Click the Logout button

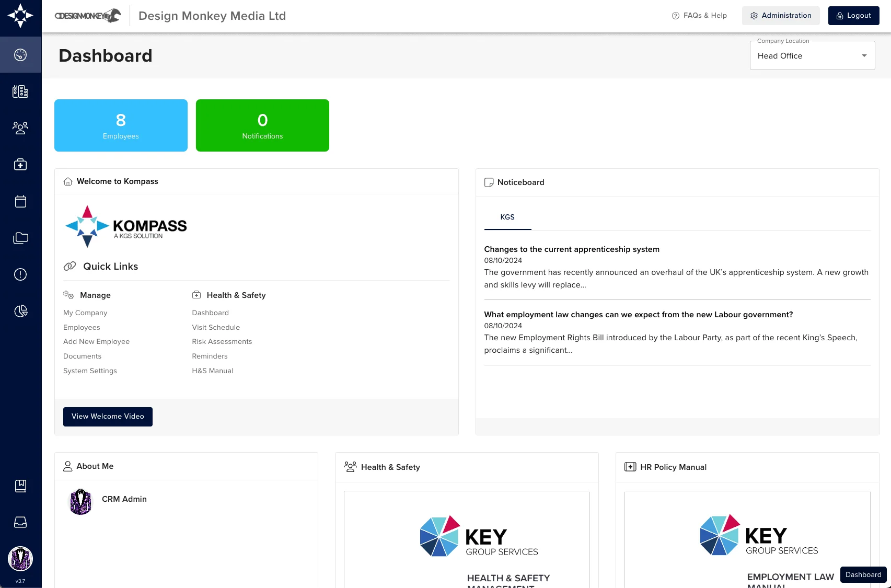(x=853, y=16)
